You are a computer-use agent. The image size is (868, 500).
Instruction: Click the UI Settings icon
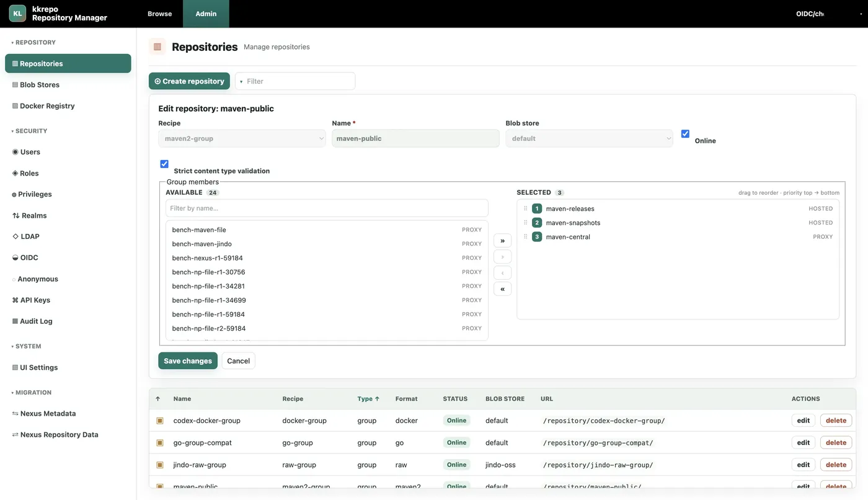15,367
